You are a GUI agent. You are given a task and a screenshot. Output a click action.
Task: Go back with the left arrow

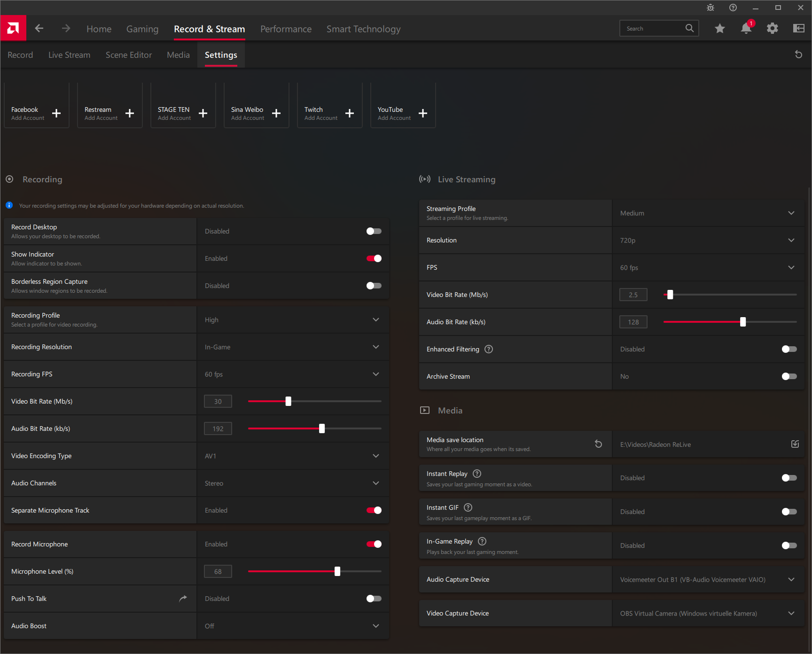click(39, 29)
